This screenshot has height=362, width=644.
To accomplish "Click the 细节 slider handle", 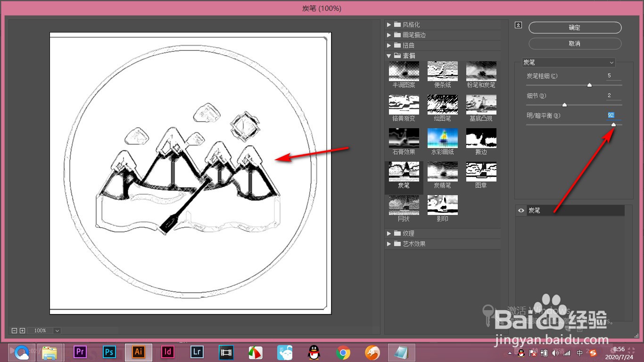I will click(x=564, y=105).
